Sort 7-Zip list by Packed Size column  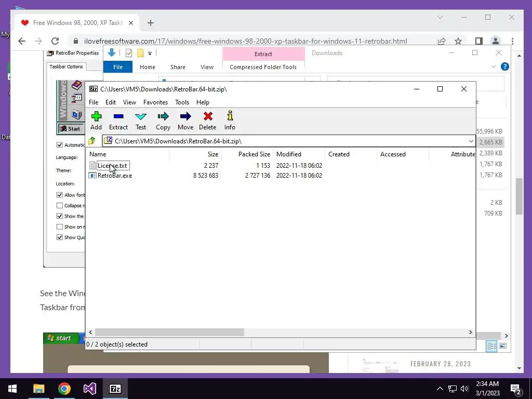coord(247,154)
